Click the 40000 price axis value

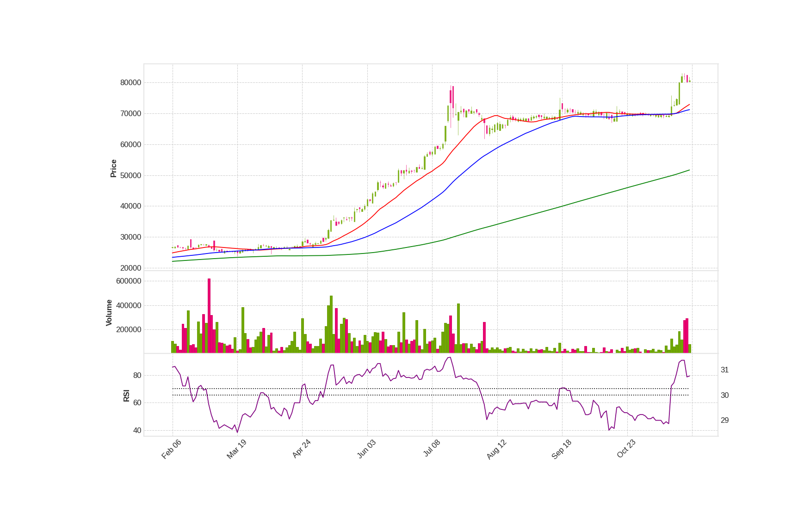(130, 206)
